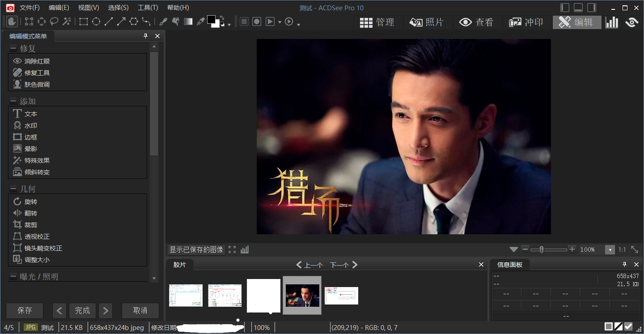The width and height of the screenshot is (644, 334).
Task: Collapse the 添加 (Add) group
Action: pyautogui.click(x=13, y=101)
